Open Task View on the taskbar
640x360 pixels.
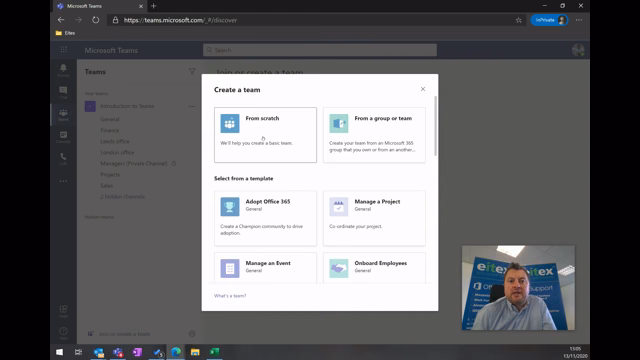(x=78, y=352)
